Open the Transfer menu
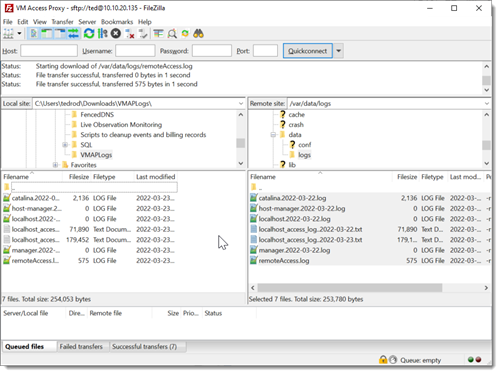500x374 pixels. [62, 22]
